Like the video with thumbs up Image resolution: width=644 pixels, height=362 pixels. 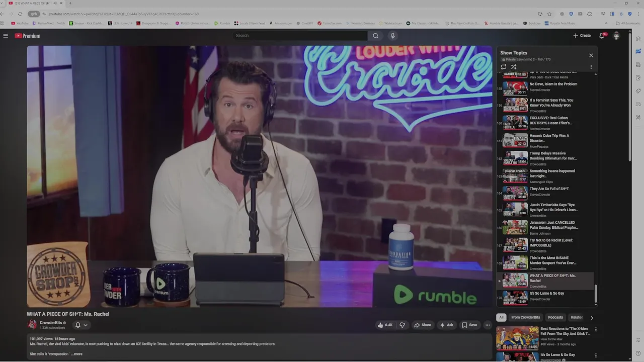(385, 325)
